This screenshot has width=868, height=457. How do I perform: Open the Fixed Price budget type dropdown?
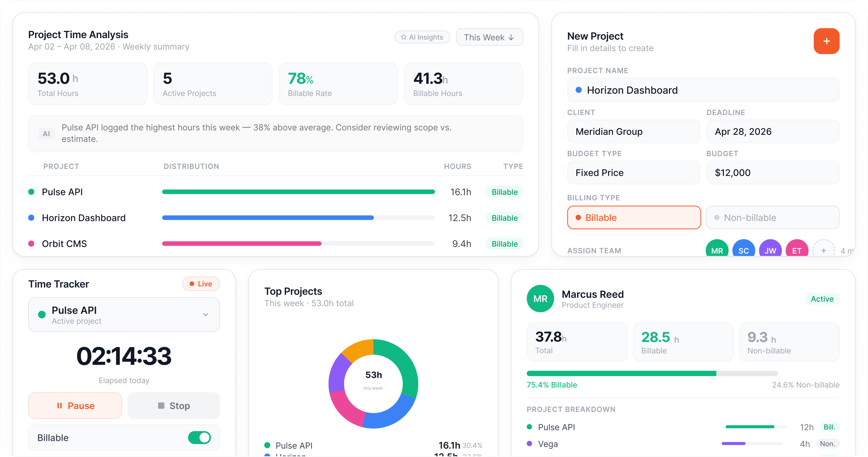[633, 173]
